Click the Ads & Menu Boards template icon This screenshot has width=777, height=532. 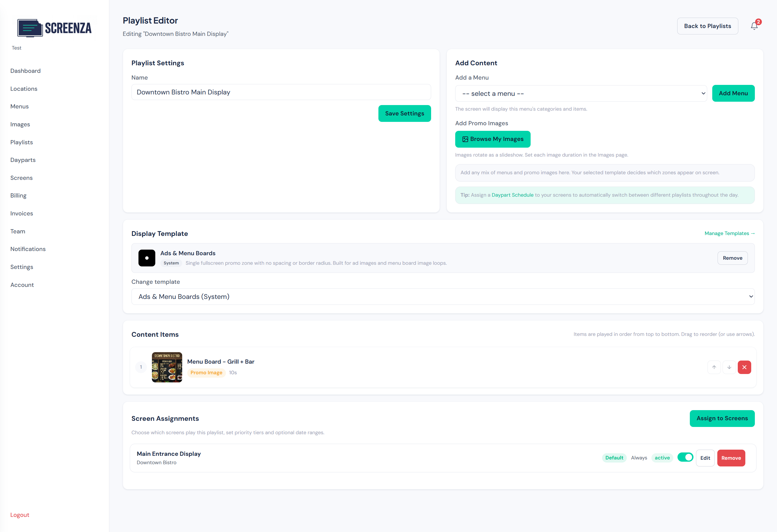click(x=147, y=258)
